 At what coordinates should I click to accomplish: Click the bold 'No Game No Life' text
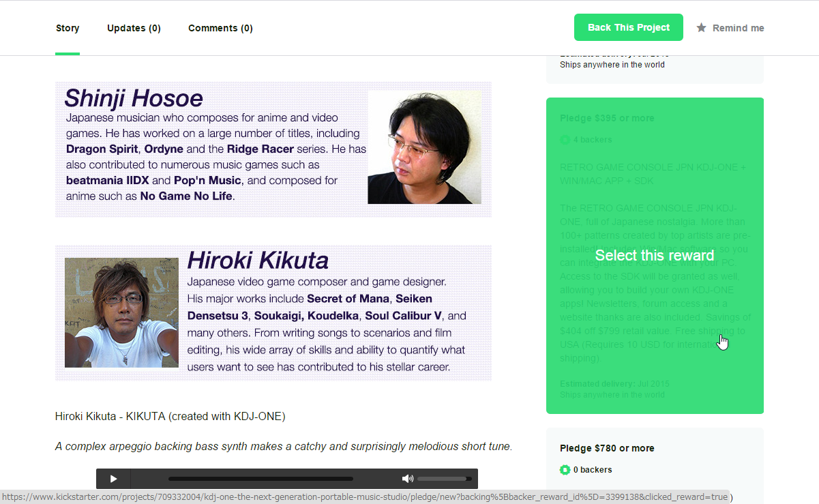[x=187, y=196]
